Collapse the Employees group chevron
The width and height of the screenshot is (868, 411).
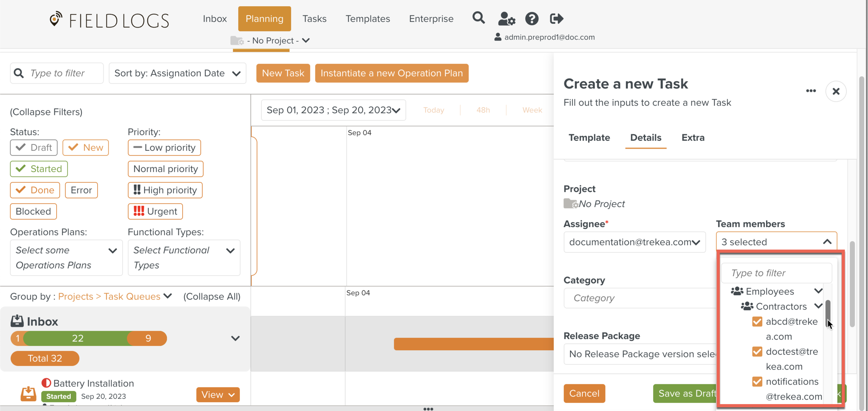(x=818, y=291)
